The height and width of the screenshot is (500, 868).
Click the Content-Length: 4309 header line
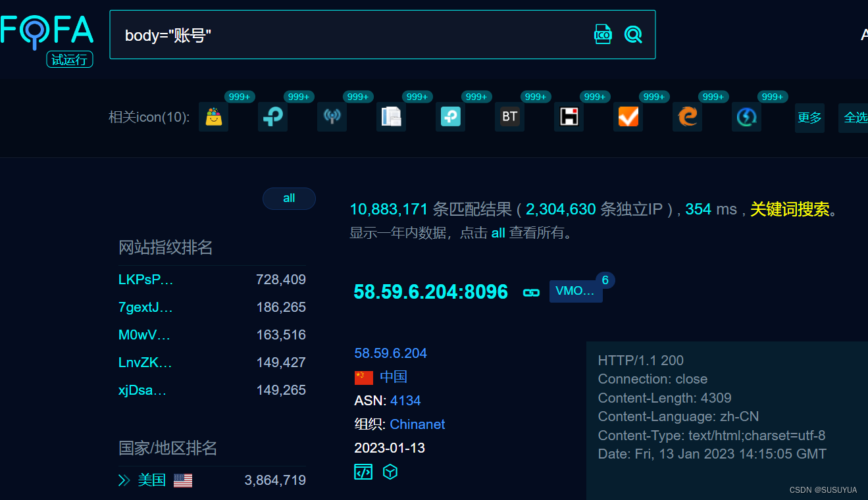click(665, 398)
